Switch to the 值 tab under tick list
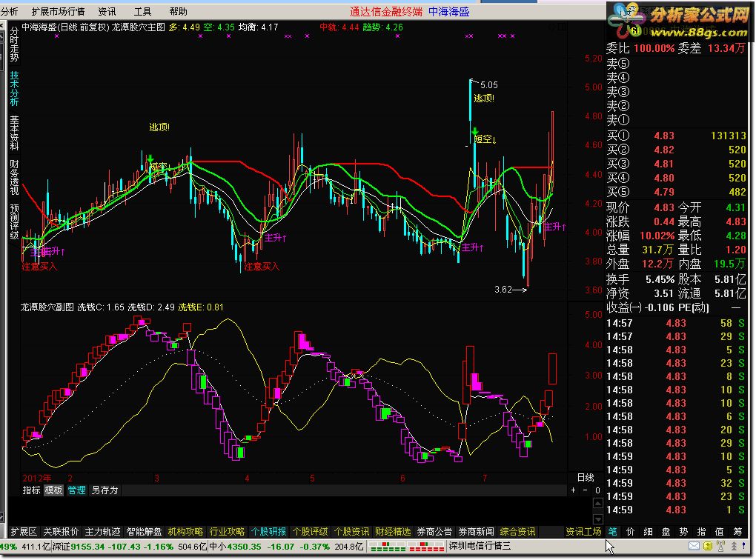The width and height of the screenshot is (756, 560). (720, 532)
